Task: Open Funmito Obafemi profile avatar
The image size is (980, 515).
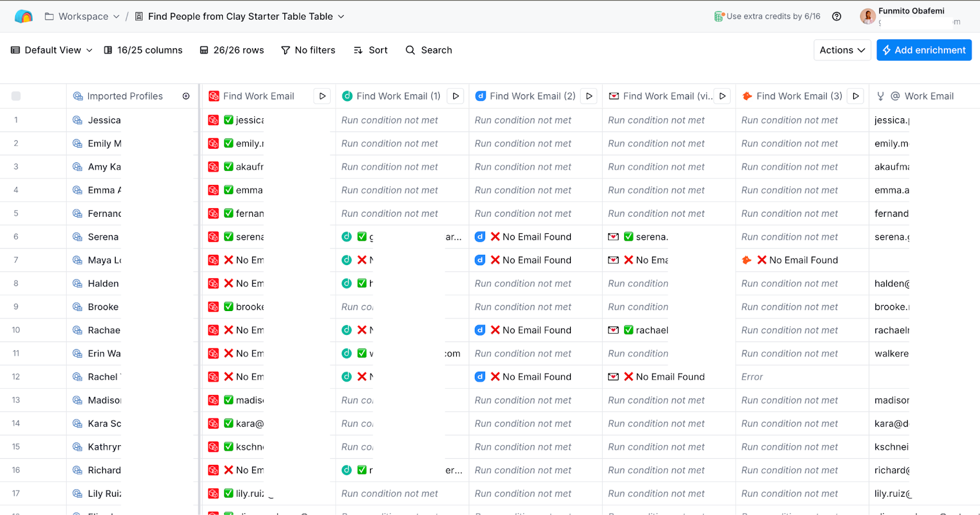Action: [867, 17]
